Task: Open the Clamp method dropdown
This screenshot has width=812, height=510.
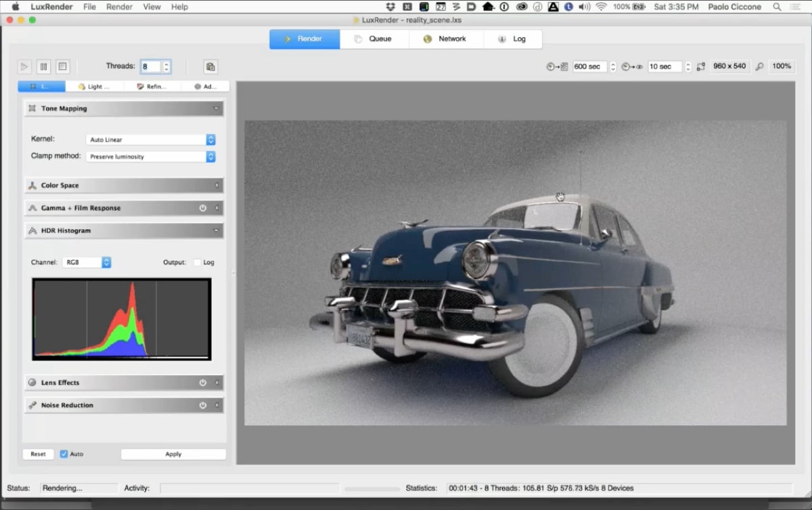Action: [x=150, y=156]
